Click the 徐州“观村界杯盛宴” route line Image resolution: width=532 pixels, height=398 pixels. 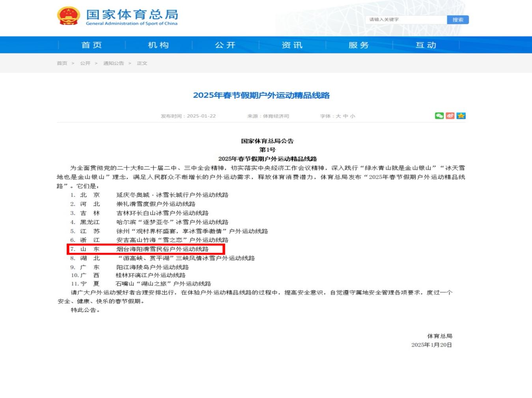click(x=192, y=231)
